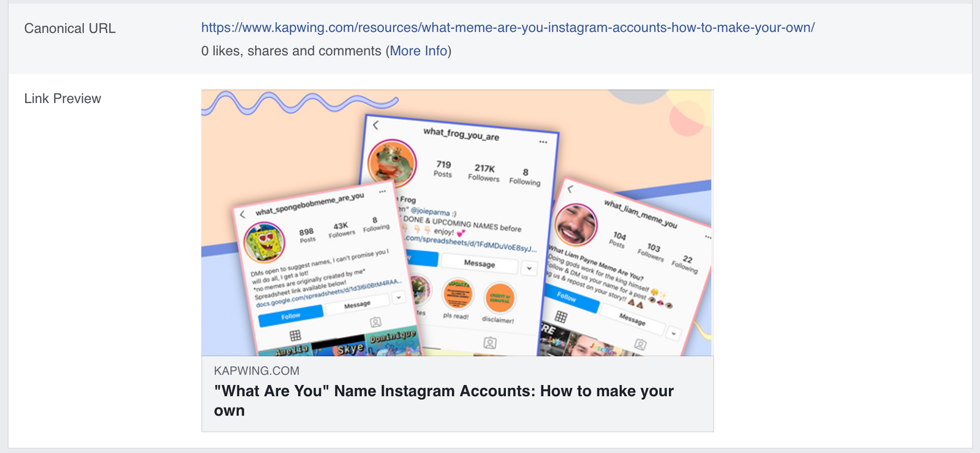Viewport: 980px width, 453px height.
Task: Click the KAPWING.COM domain label
Action: click(x=257, y=371)
